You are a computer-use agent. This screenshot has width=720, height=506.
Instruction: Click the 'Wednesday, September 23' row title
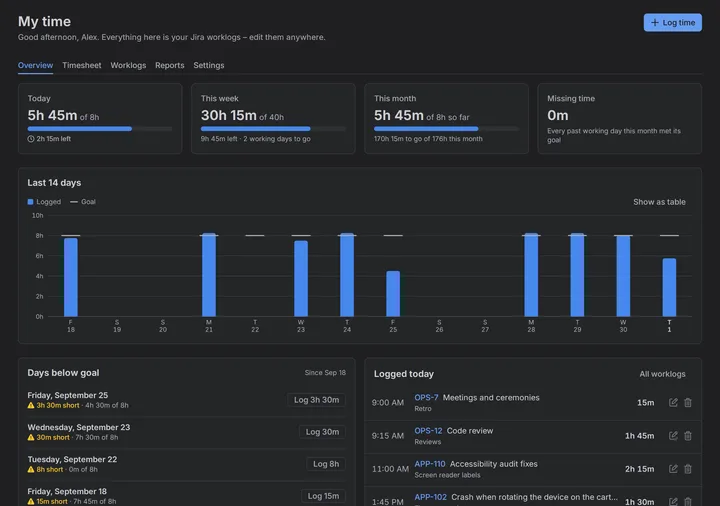click(x=79, y=427)
